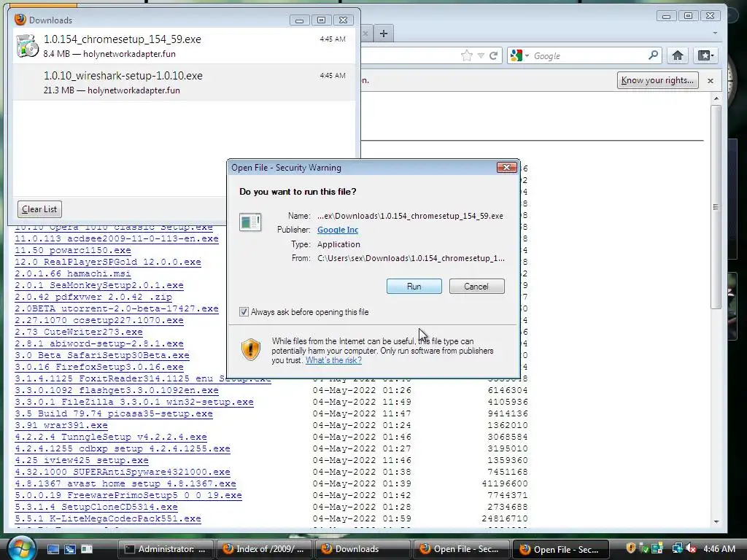Viewport: 747px width, 560px height.
Task: Switch to Downloads taskbar button
Action: 363,549
